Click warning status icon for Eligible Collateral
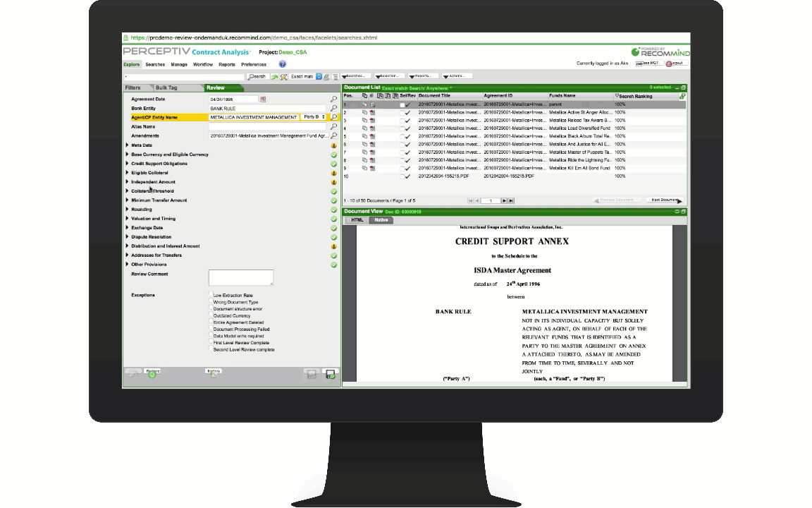 (334, 173)
